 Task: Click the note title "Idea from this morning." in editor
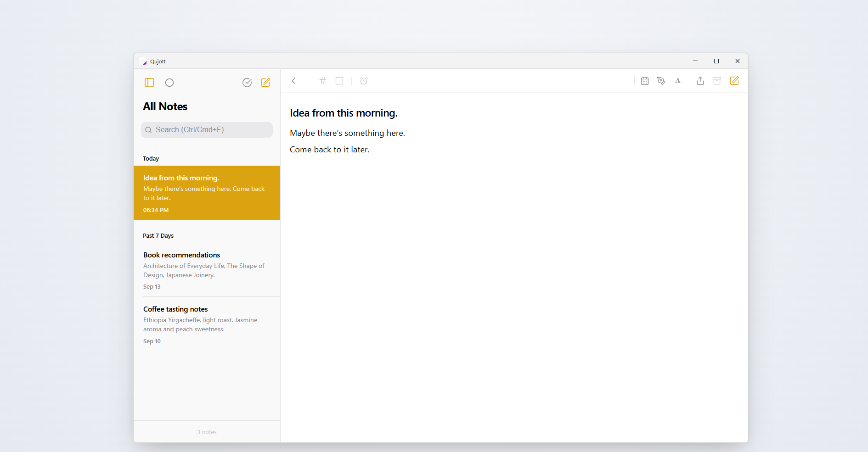coord(344,113)
